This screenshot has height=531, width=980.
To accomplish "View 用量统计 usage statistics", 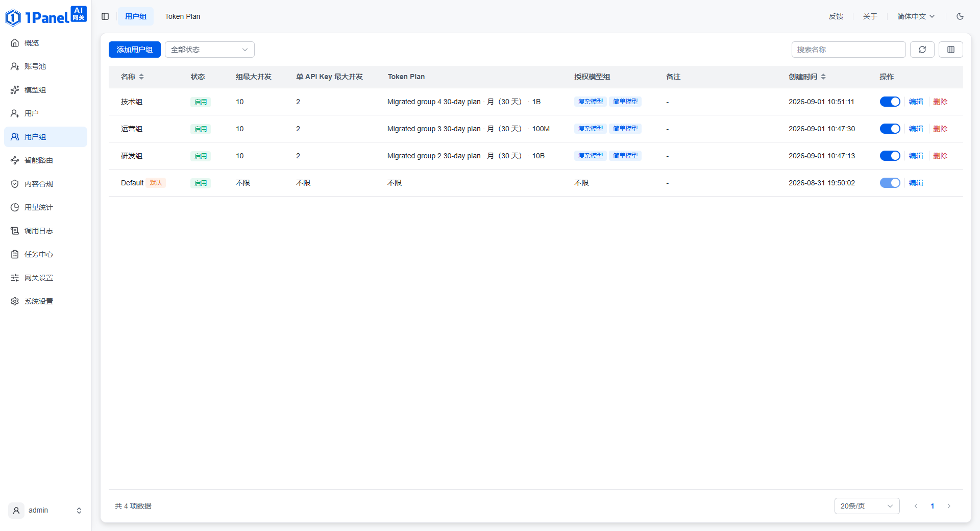I will (x=46, y=207).
